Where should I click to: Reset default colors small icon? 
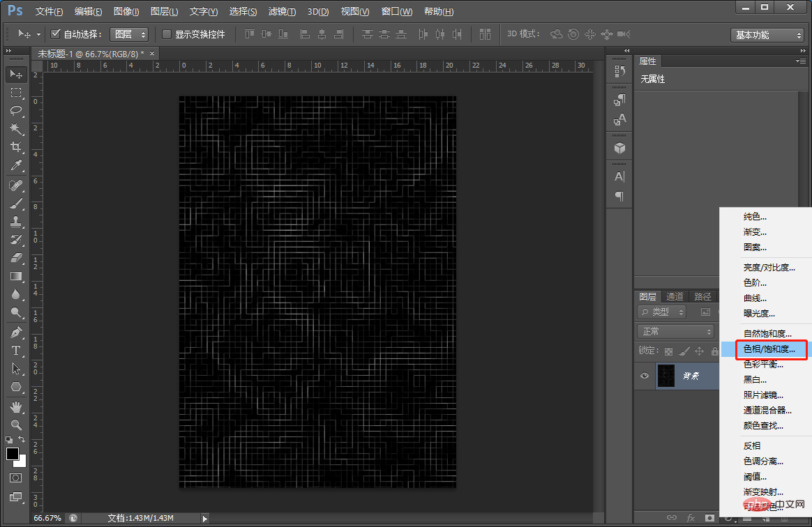click(9, 439)
